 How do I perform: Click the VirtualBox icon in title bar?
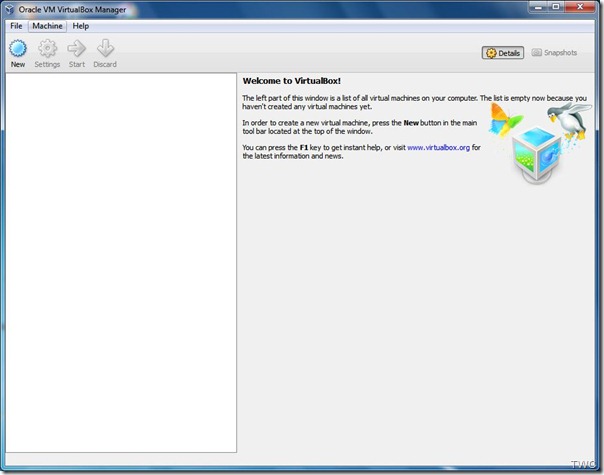pyautogui.click(x=9, y=10)
